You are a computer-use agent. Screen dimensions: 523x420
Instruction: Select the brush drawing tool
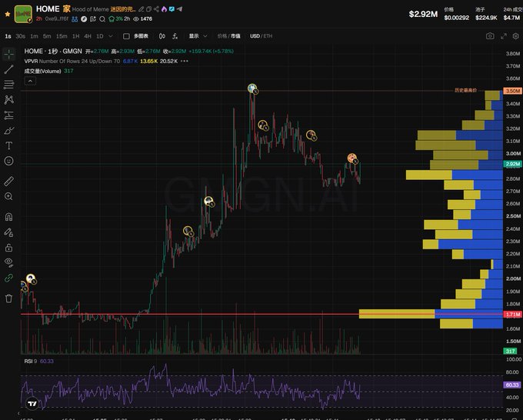(x=9, y=131)
